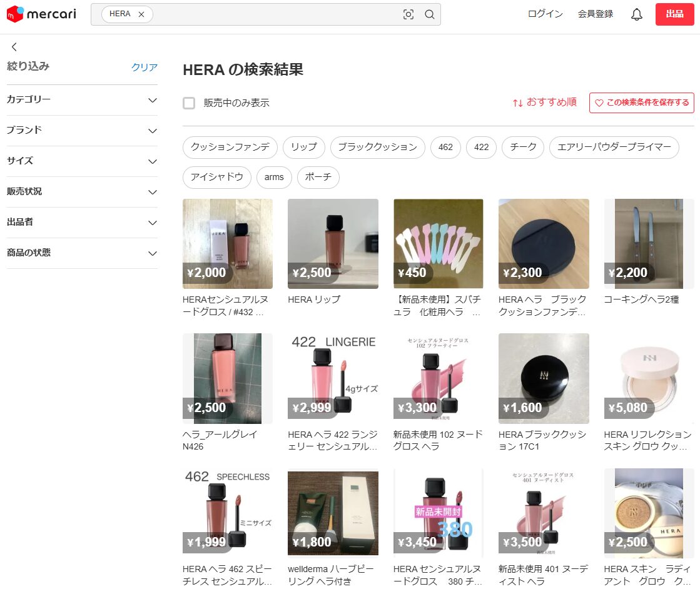700x589 pixels.
Task: Open image search camera icon
Action: tap(408, 14)
